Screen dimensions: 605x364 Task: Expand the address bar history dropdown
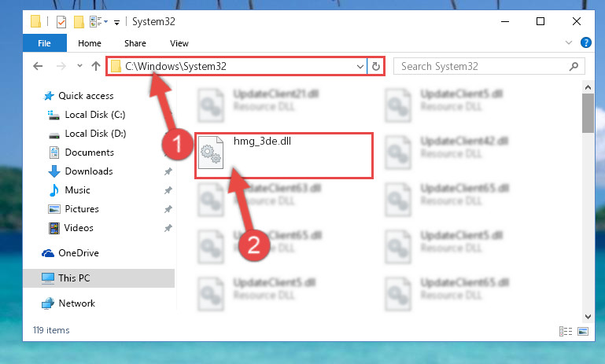point(360,66)
